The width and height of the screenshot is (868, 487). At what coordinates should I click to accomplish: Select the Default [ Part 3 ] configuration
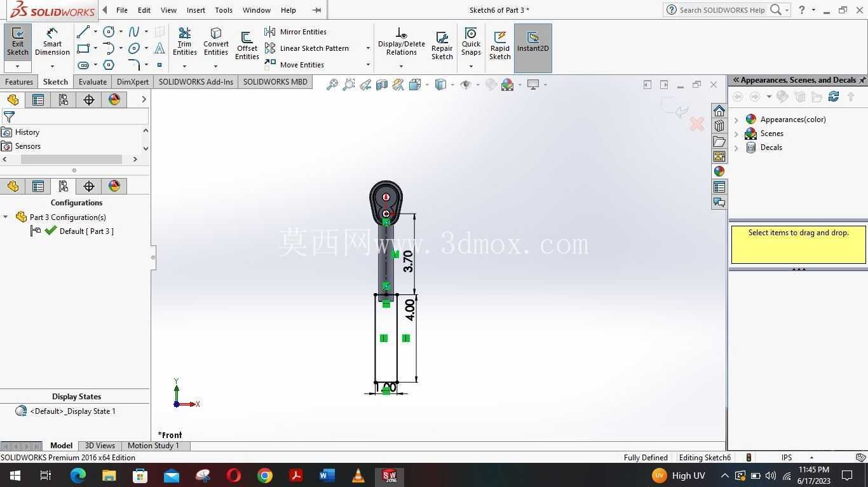coord(86,231)
